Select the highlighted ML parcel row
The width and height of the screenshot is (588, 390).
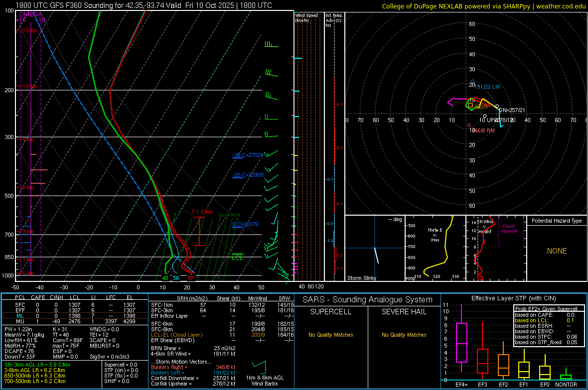(75, 316)
